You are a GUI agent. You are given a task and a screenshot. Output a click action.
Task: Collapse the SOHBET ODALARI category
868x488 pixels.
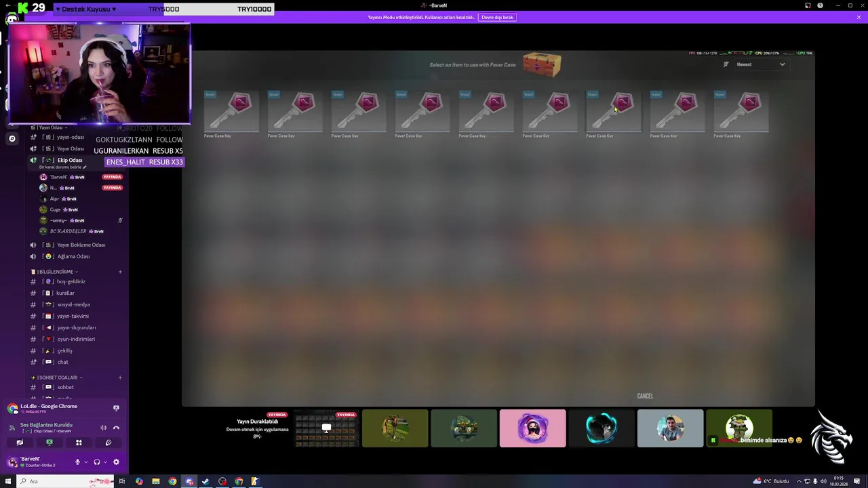coord(57,378)
